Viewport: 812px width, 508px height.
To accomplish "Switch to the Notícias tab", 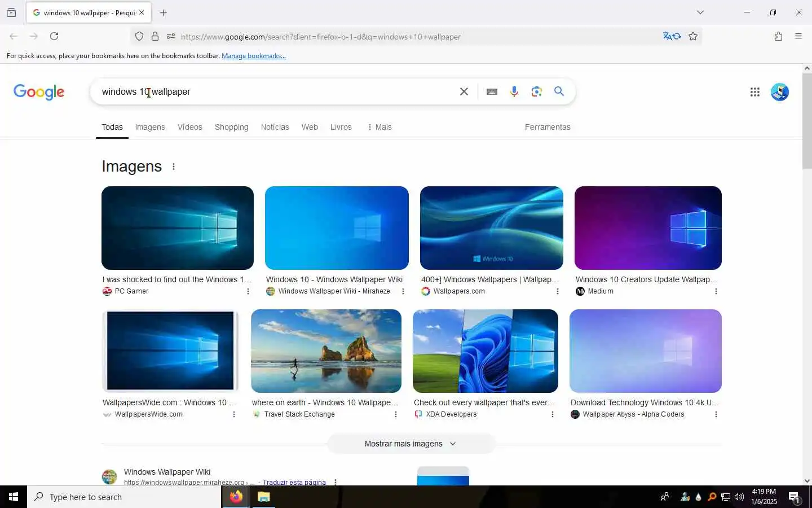I will coord(275,127).
